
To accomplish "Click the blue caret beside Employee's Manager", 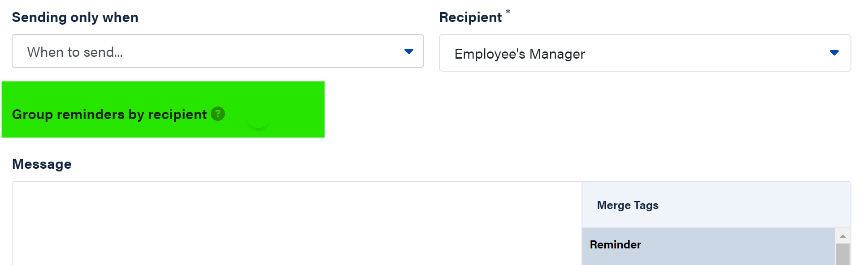I will click(x=834, y=53).
